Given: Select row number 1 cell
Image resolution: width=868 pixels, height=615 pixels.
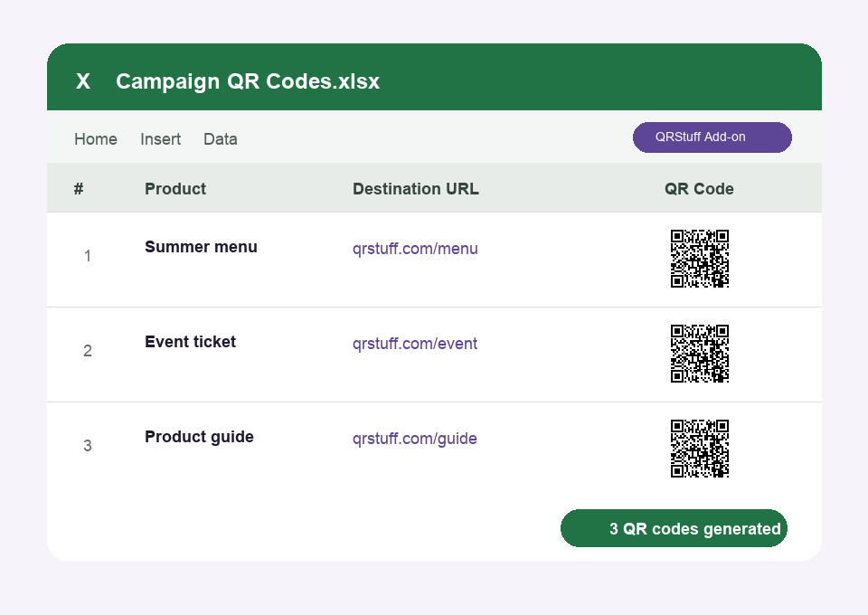Looking at the screenshot, I should [88, 256].
